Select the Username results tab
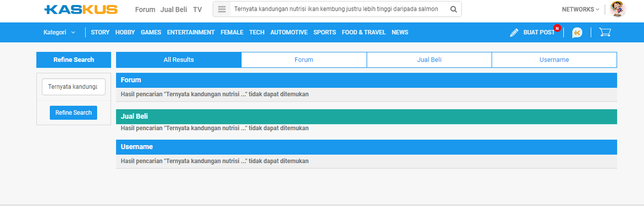Image resolution: width=644 pixels, height=206 pixels. point(554,59)
